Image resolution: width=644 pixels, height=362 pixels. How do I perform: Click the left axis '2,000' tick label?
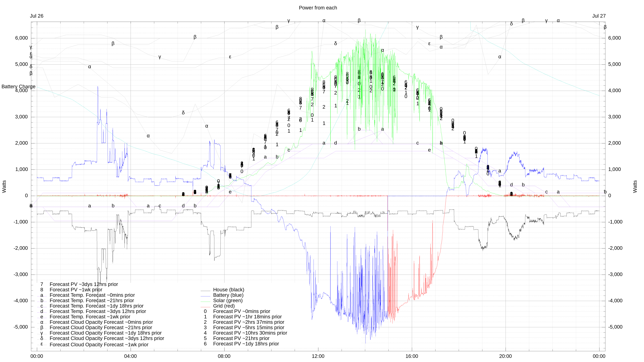click(22, 143)
